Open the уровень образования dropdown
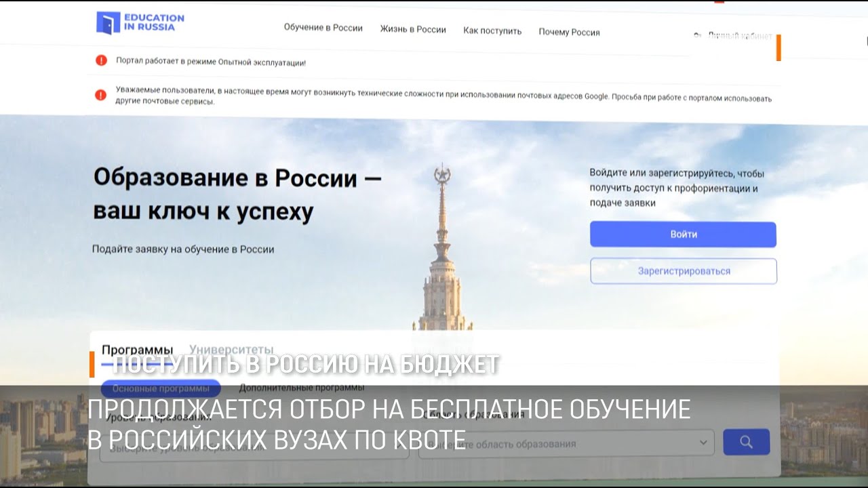Image resolution: width=868 pixels, height=488 pixels. (x=254, y=447)
